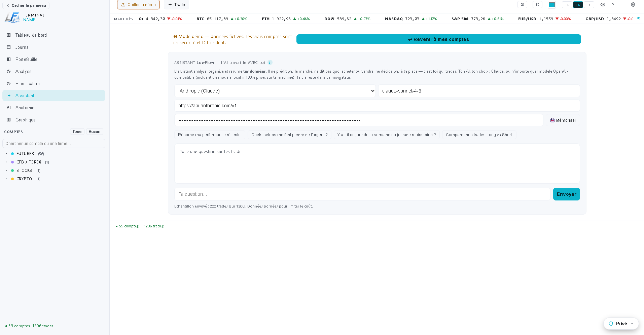
Task: Click the layout icon at the ticker's end
Action: tap(638, 19)
